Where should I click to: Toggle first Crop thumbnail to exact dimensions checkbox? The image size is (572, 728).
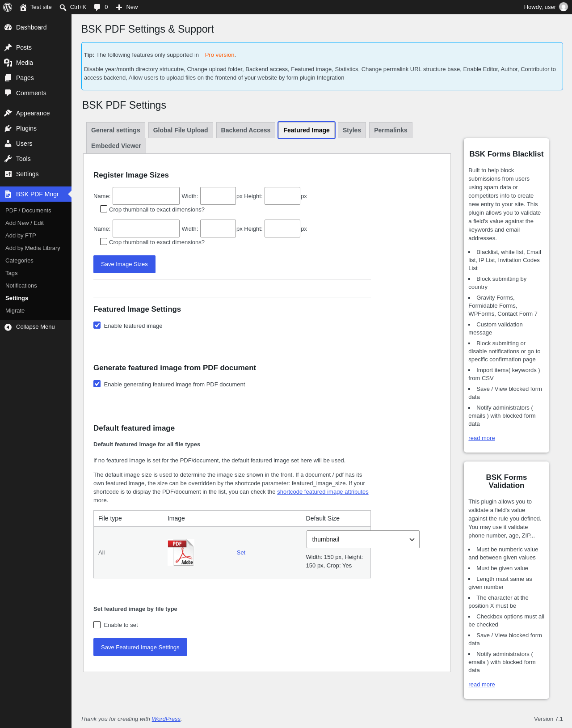104,209
